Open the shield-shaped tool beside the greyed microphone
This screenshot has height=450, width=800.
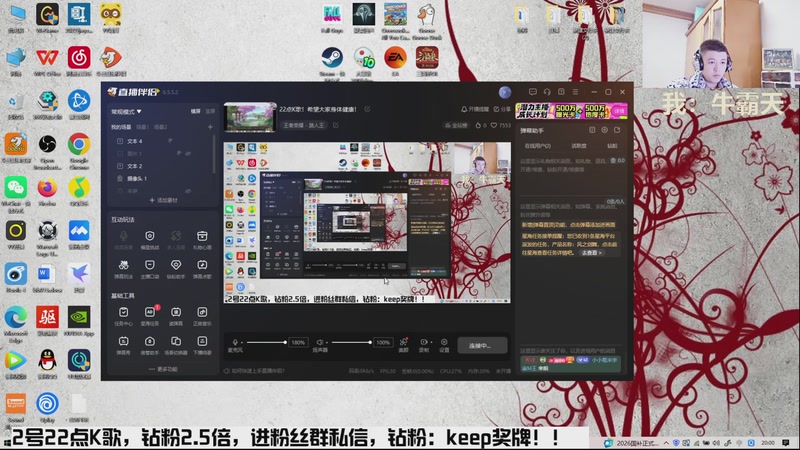149,236
